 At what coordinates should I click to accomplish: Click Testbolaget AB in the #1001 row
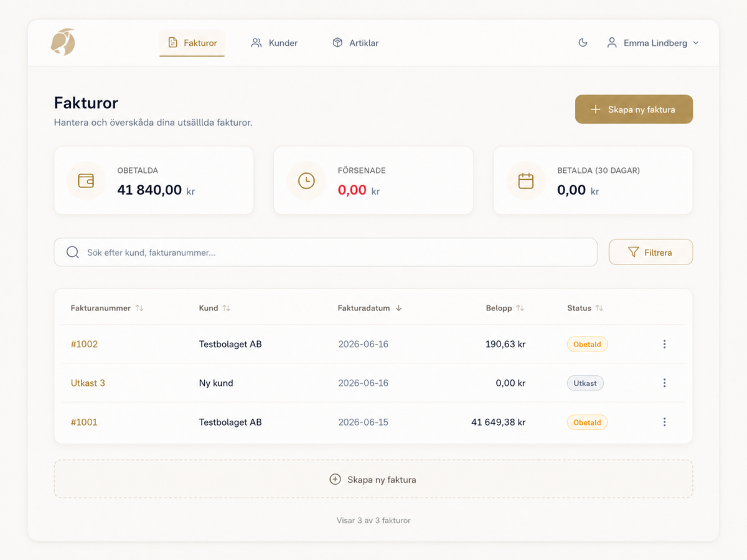tap(230, 422)
